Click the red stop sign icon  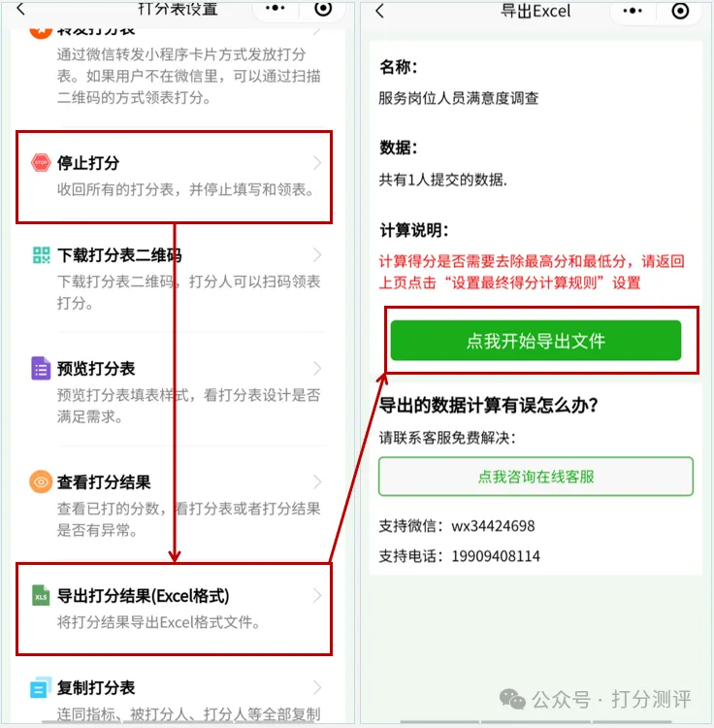point(41,162)
